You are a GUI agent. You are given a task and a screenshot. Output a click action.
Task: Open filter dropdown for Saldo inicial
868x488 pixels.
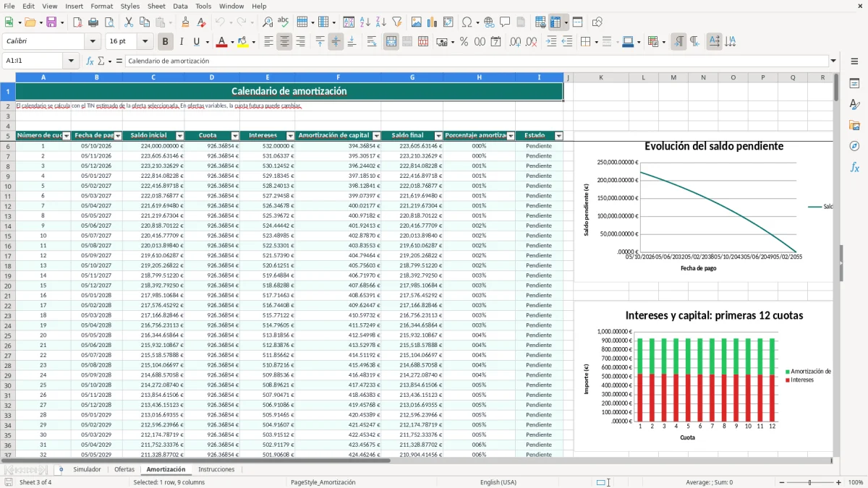pos(179,136)
